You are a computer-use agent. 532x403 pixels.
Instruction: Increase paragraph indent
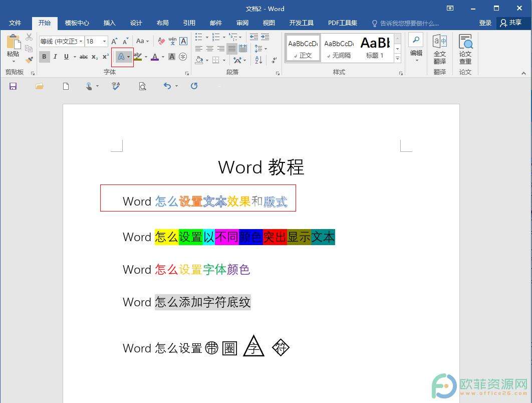[265, 37]
